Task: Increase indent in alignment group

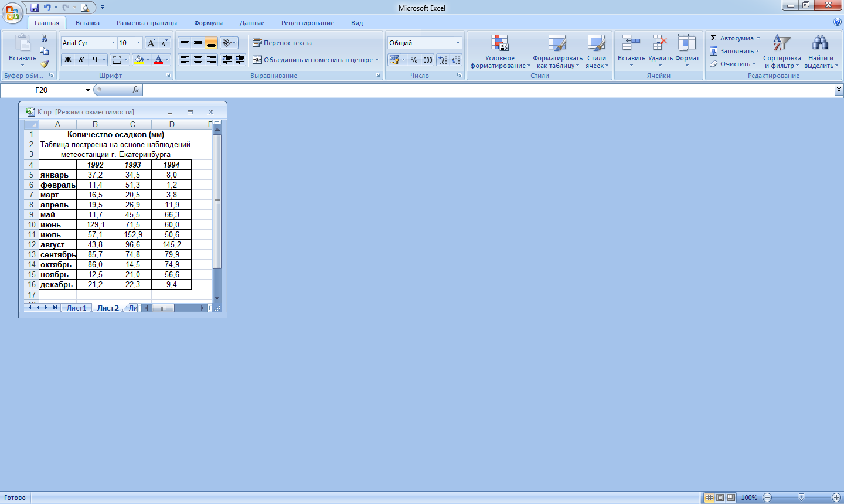Action: pyautogui.click(x=240, y=60)
